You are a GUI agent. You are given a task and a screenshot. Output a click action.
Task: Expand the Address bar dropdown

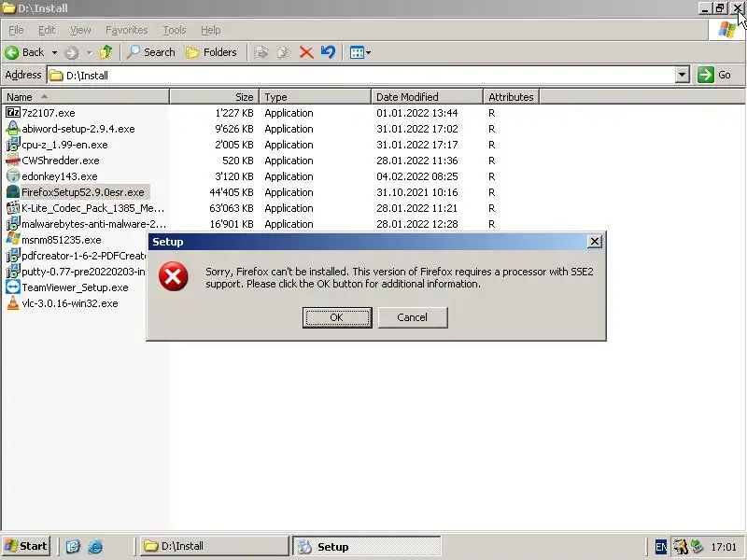pos(683,75)
